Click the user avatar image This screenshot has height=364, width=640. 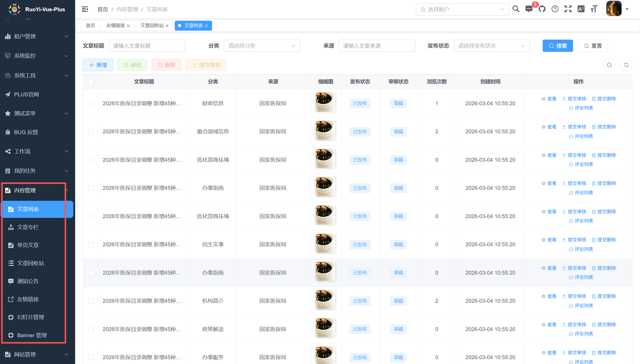pos(614,9)
